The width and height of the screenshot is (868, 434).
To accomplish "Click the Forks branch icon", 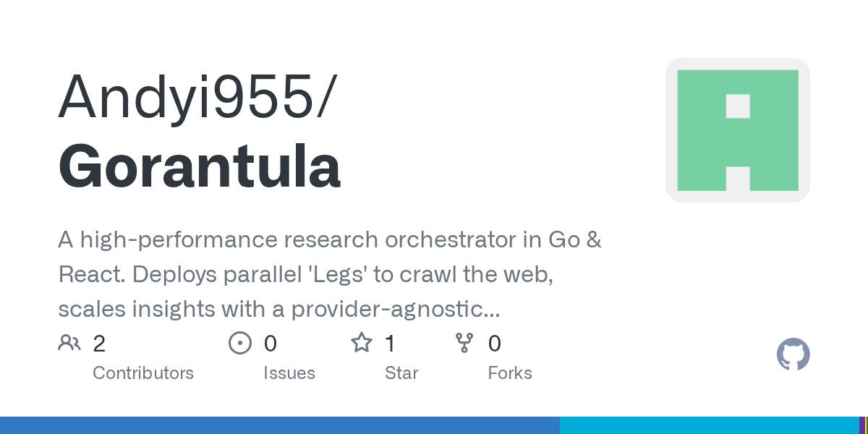I will click(464, 343).
